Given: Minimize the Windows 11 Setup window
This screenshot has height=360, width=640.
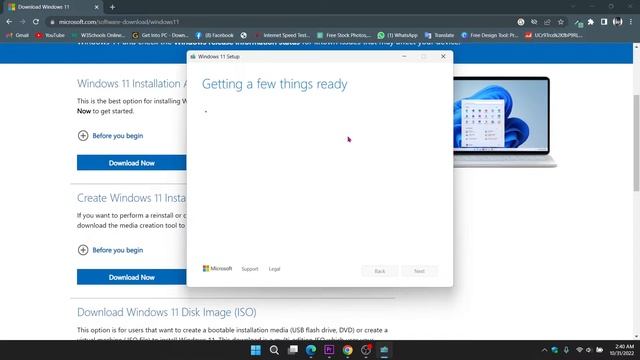Looking at the screenshot, I should tap(404, 56).
